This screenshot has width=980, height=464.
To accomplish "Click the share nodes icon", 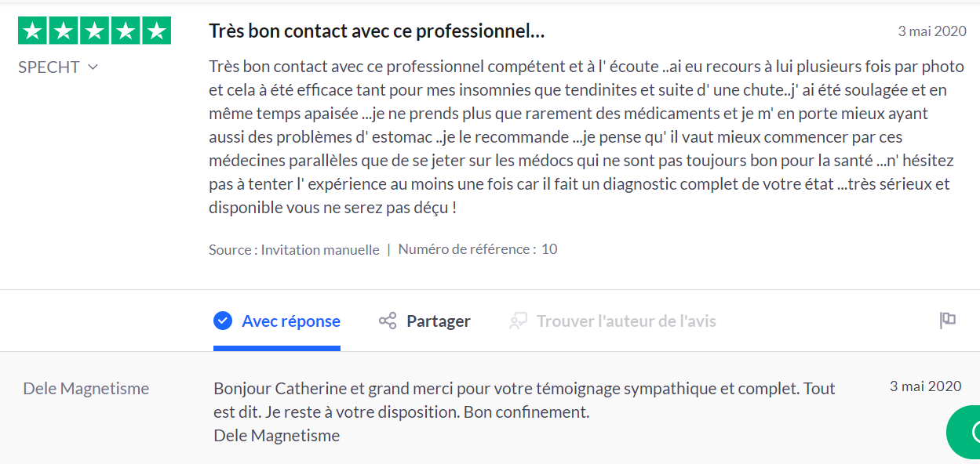I will (388, 321).
